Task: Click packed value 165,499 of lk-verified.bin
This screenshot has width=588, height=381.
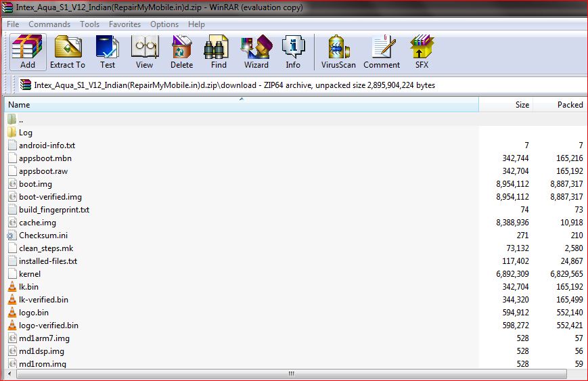Action: pyautogui.click(x=570, y=300)
